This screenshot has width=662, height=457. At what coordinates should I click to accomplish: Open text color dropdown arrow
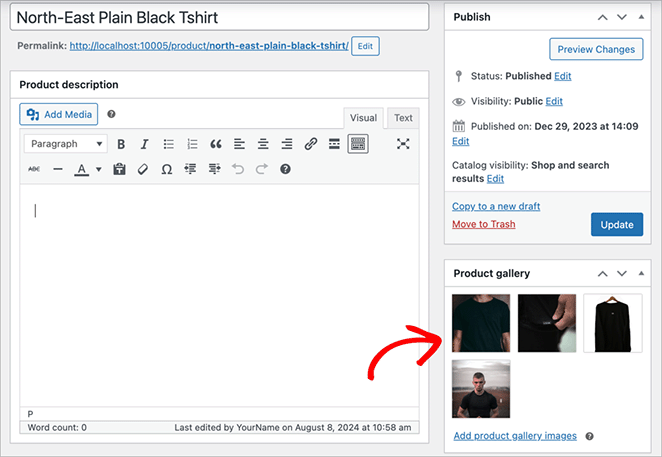coord(98,170)
